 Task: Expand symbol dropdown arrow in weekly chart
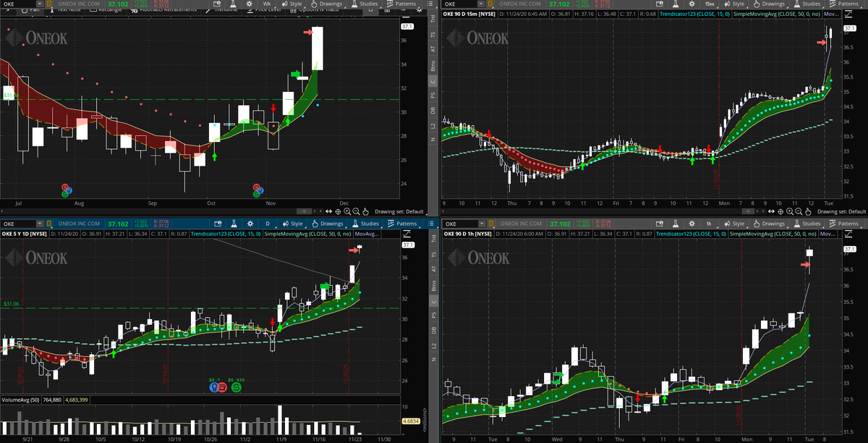(x=39, y=4)
